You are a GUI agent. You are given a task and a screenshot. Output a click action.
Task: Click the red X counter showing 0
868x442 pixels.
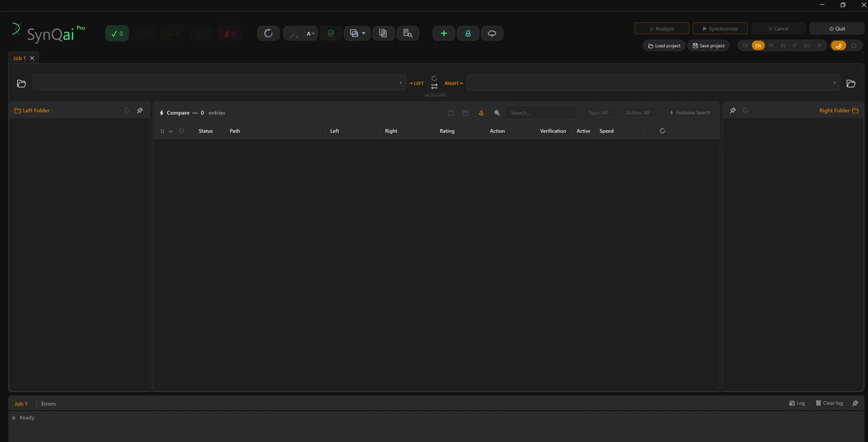click(230, 33)
